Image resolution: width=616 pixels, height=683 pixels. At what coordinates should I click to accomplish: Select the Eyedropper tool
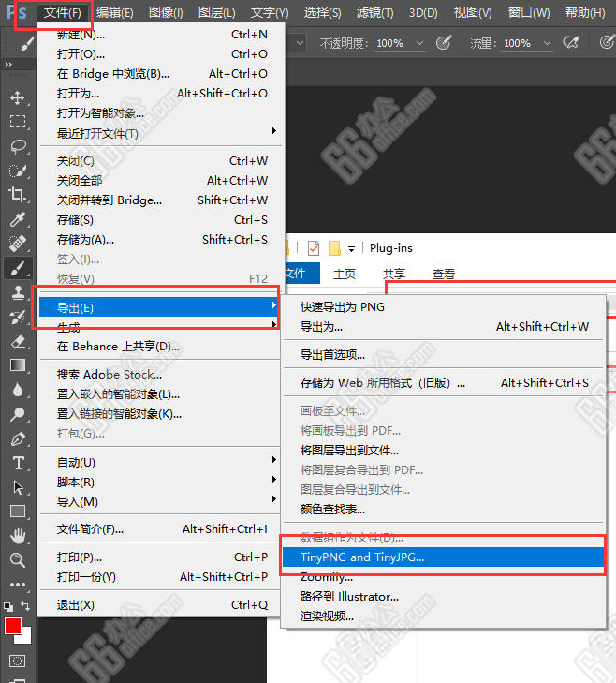pos(18,219)
